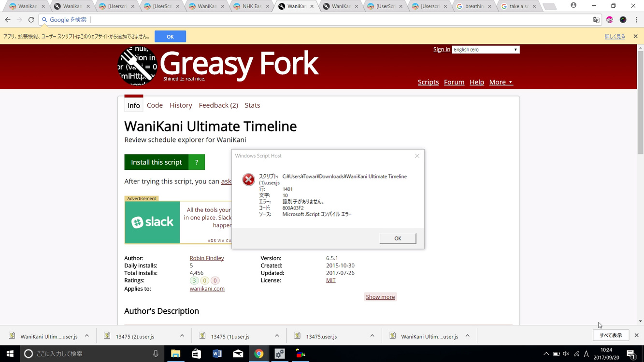This screenshot has height=362, width=644.
Task: Click the colorful app icon on taskbar
Action: point(301,354)
